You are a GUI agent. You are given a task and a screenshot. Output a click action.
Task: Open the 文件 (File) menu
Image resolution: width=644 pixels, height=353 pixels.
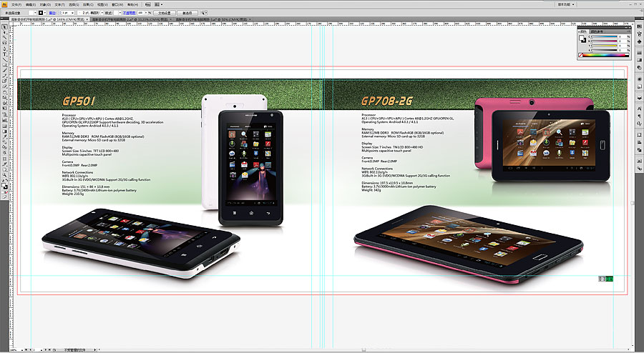coord(16,4)
